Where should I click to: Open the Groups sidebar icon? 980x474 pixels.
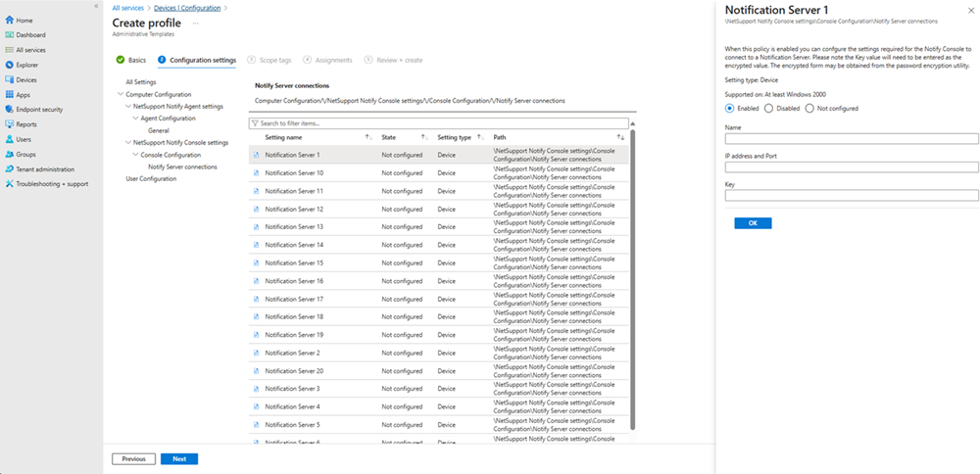click(x=9, y=155)
